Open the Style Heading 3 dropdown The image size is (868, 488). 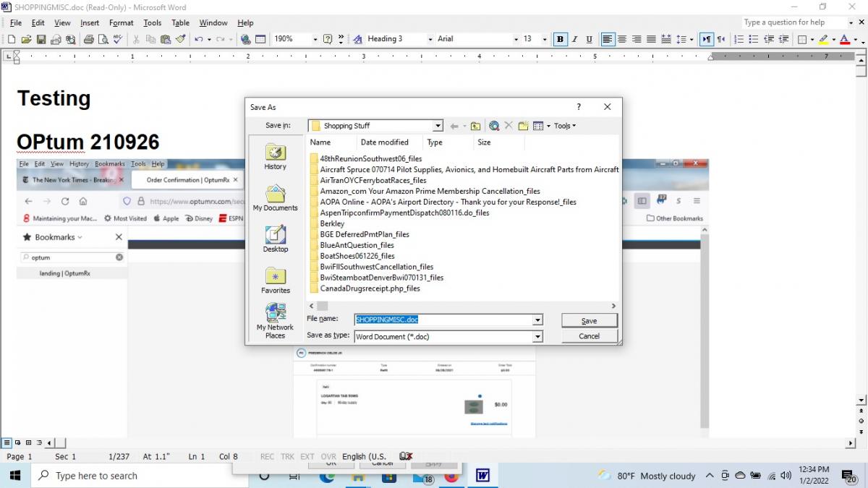tap(430, 39)
